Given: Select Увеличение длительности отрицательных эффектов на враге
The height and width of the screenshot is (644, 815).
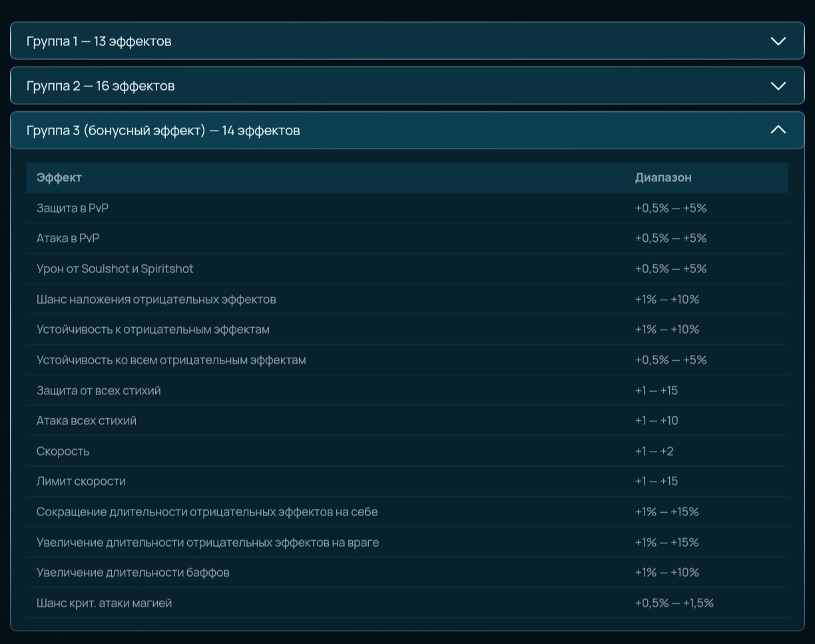Looking at the screenshot, I should tap(208, 542).
